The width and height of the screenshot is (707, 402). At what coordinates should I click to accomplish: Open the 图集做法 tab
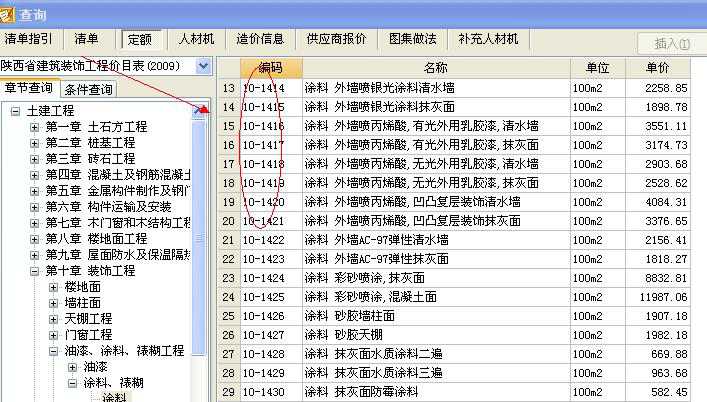click(412, 40)
